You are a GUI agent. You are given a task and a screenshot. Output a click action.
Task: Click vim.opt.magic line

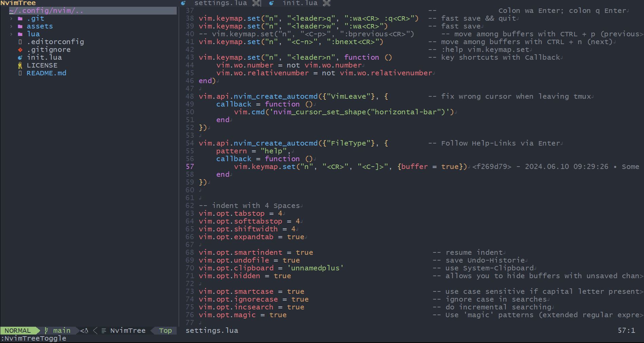243,315
